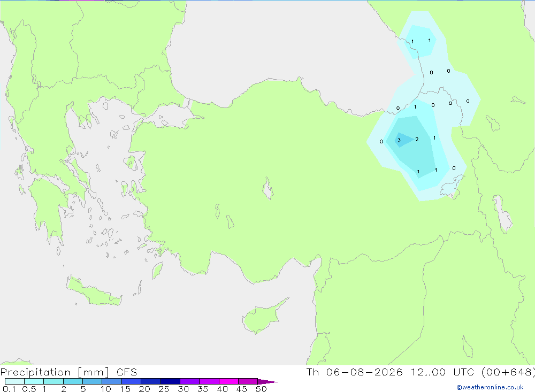Click the "CFS" model label
535x392 pixels.
[127, 372]
